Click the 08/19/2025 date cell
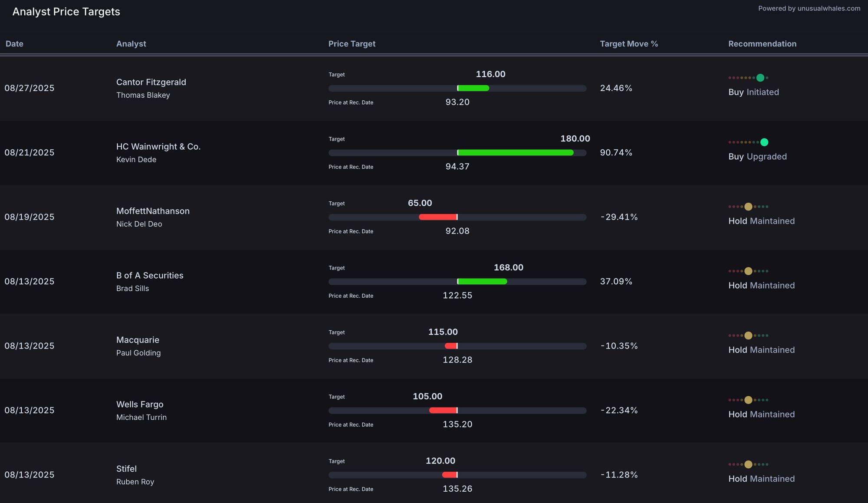The height and width of the screenshot is (503, 868). point(30,217)
